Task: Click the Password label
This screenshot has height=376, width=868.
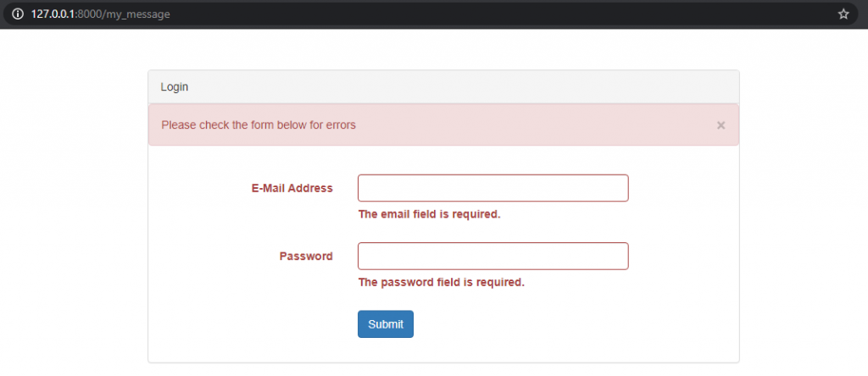Action: pos(306,256)
